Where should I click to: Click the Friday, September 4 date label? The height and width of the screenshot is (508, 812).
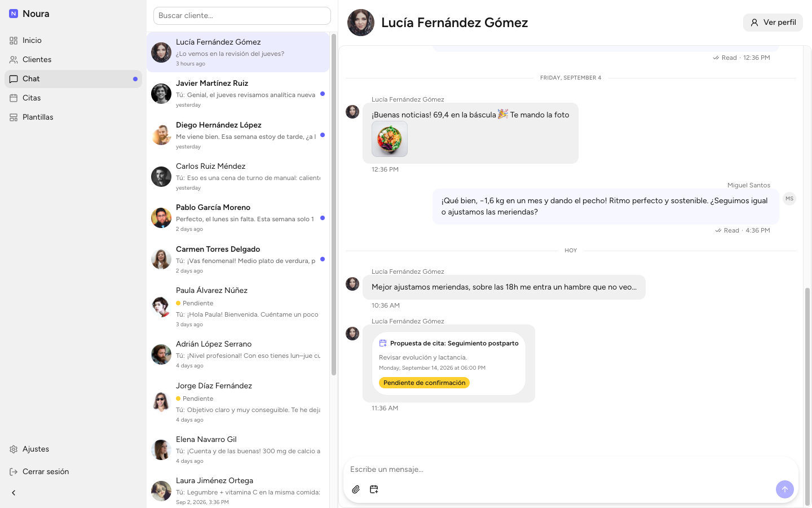click(571, 78)
